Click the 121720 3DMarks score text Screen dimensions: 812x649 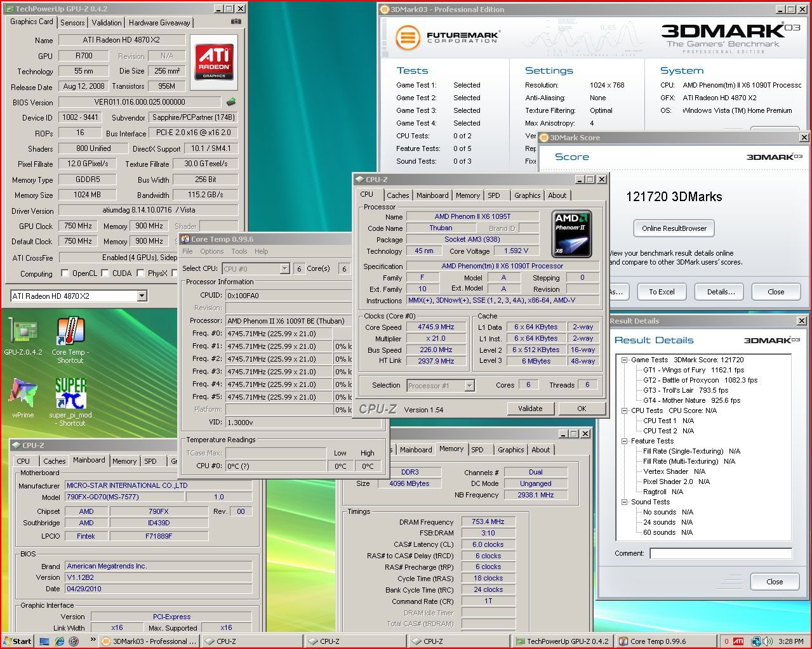pos(674,197)
